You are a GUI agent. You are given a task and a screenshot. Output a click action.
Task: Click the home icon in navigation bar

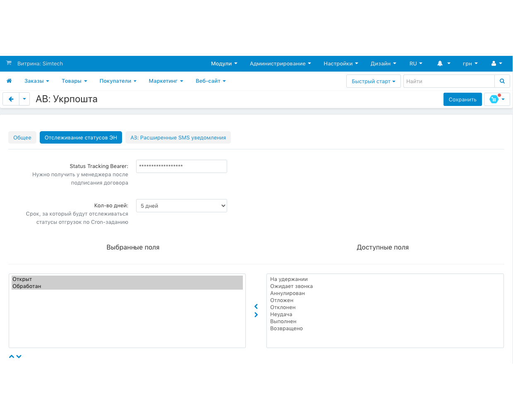[9, 81]
